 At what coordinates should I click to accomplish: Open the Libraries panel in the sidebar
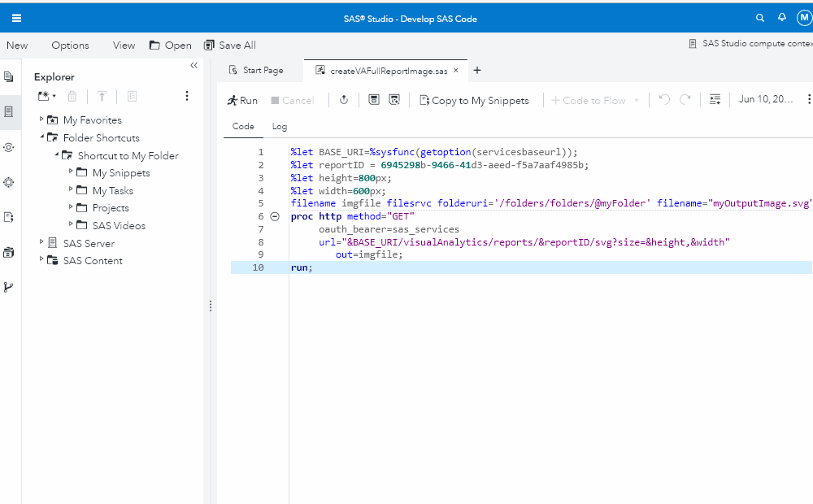pos(10,252)
